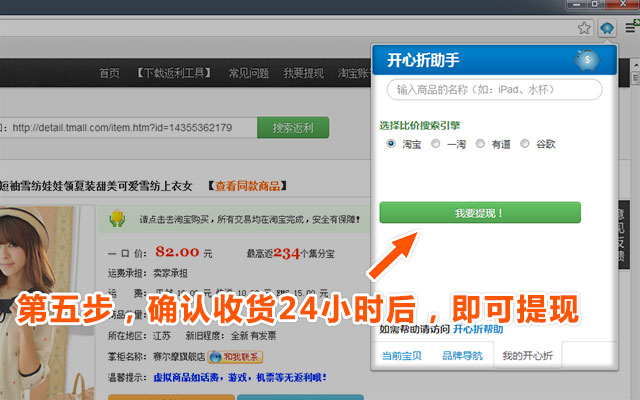Go to 首页 in site navigation
640x400 pixels.
coord(109,73)
